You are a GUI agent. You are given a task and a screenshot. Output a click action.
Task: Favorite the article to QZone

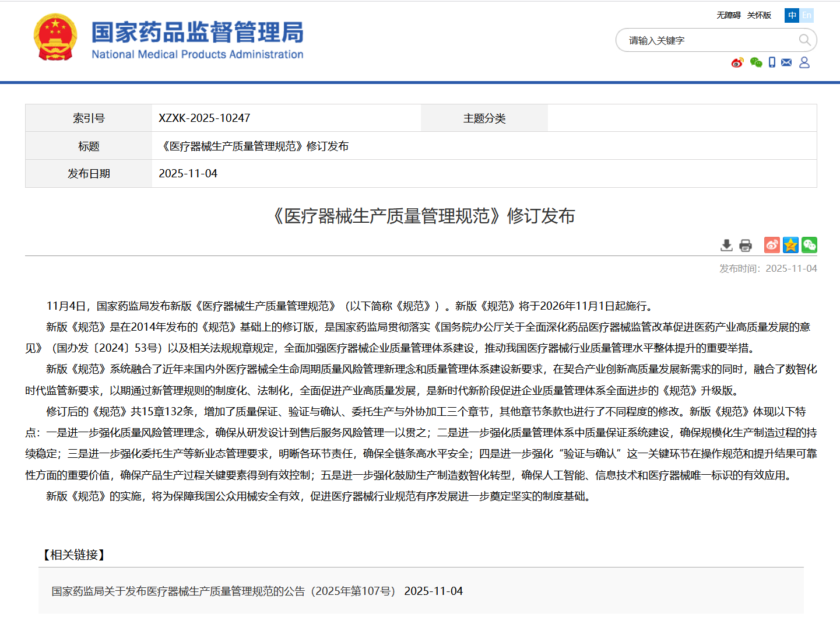(790, 245)
